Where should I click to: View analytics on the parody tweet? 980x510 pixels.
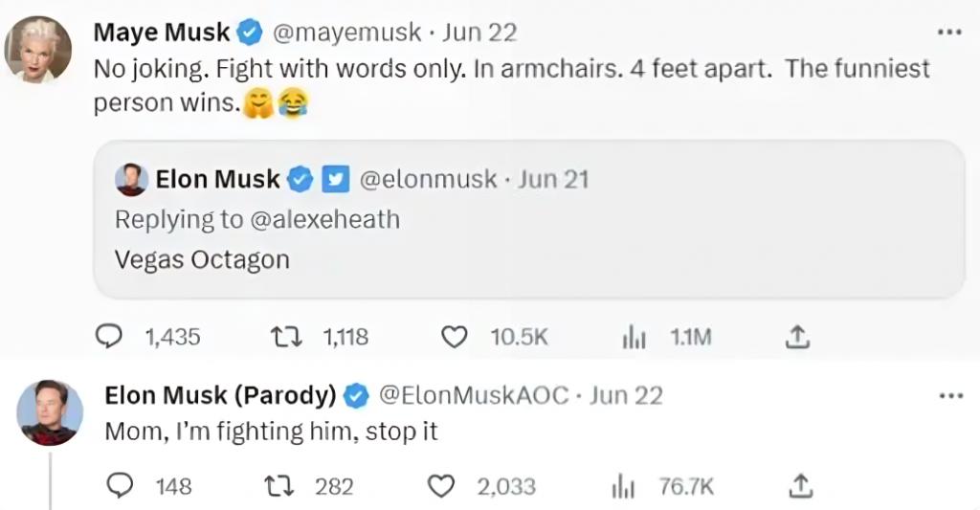(623, 486)
